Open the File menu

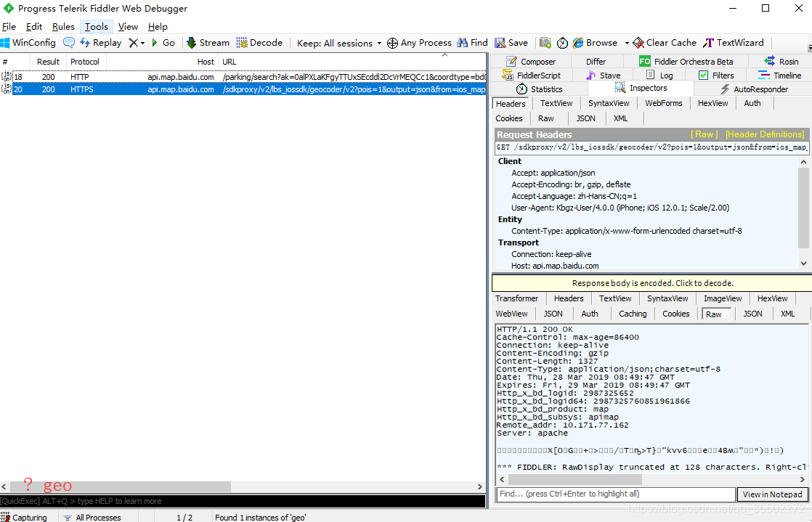pos(9,26)
